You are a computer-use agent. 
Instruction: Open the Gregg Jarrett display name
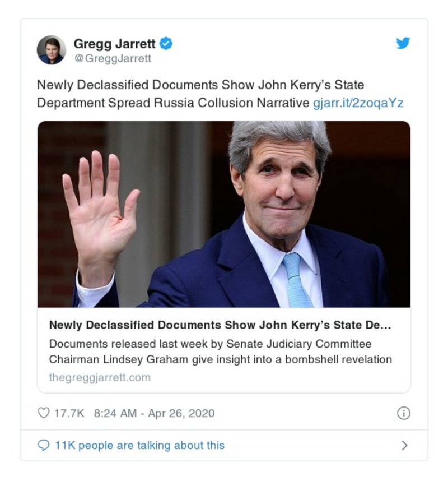(115, 43)
